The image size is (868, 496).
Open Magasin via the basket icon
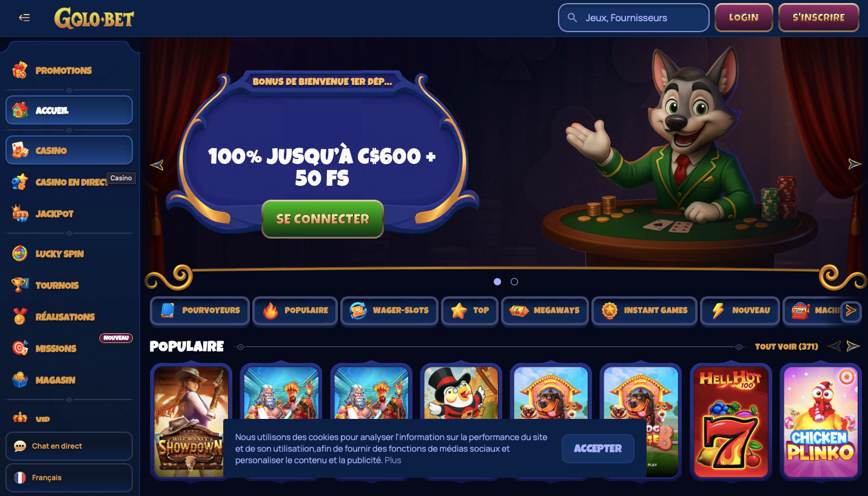click(20, 380)
